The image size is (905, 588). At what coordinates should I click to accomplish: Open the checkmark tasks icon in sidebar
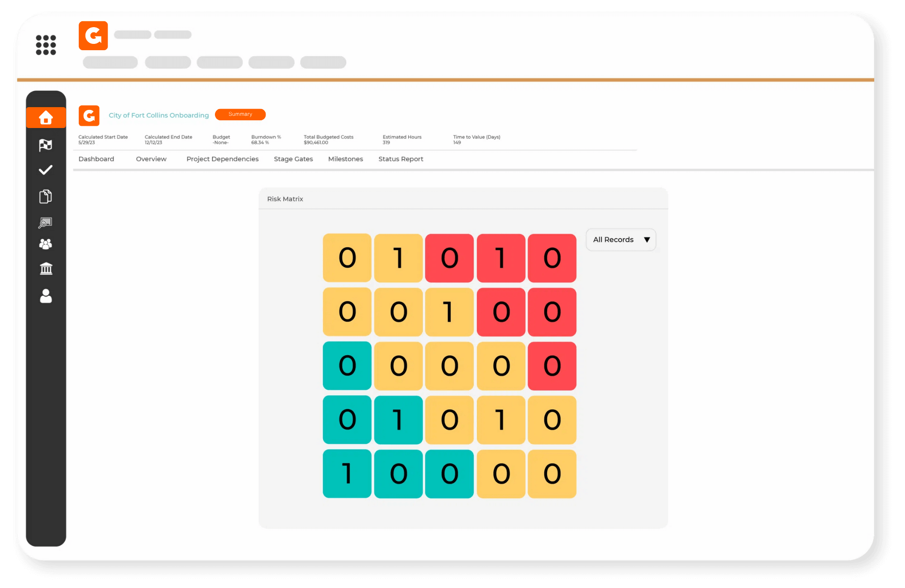[x=46, y=170]
